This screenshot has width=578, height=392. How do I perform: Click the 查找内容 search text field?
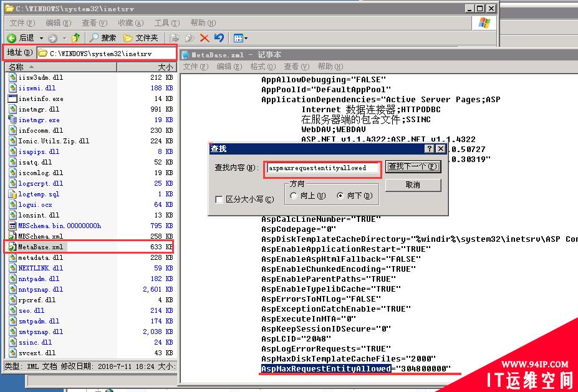point(322,168)
